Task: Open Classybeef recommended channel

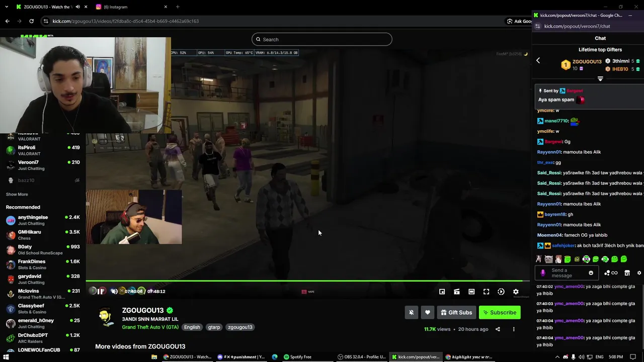Action: click(43, 309)
